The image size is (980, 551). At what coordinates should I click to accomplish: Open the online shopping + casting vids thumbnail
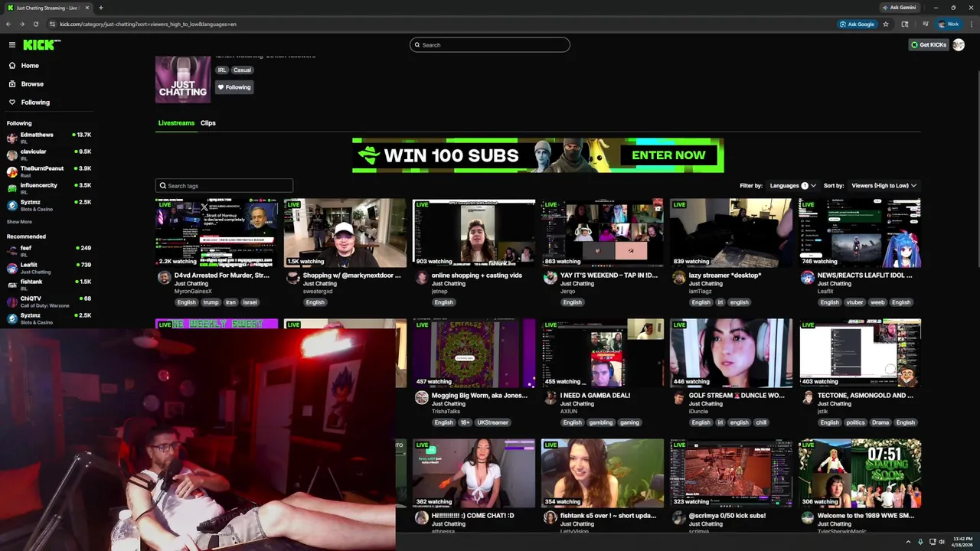[x=474, y=233]
